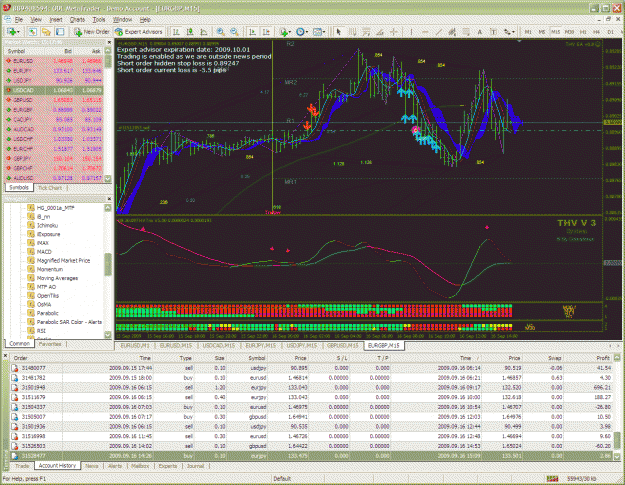Open the Periods clock icon
Viewport: 625px width, 485px height.
(x=300, y=32)
